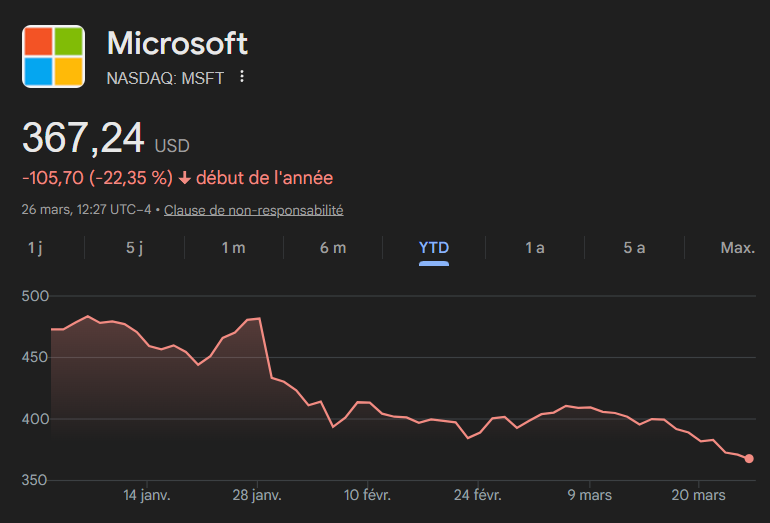The width and height of the screenshot is (770, 523).
Task: Click the 367,24 price value
Action: 83,138
